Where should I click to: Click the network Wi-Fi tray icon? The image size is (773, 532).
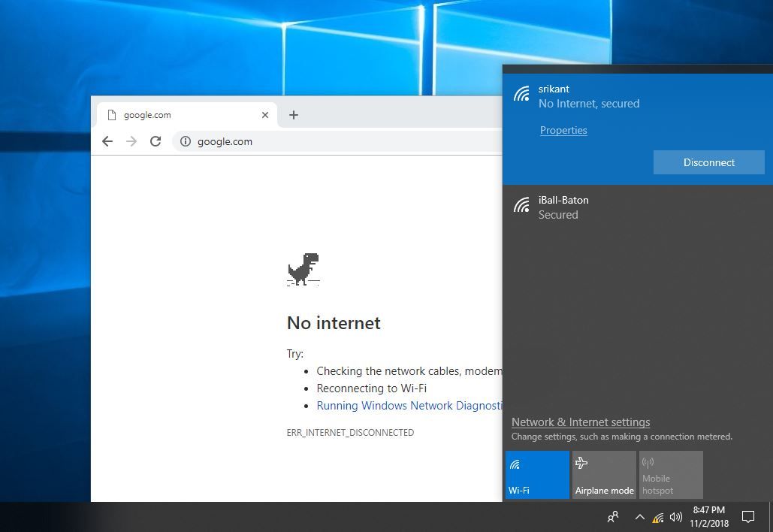(x=658, y=517)
